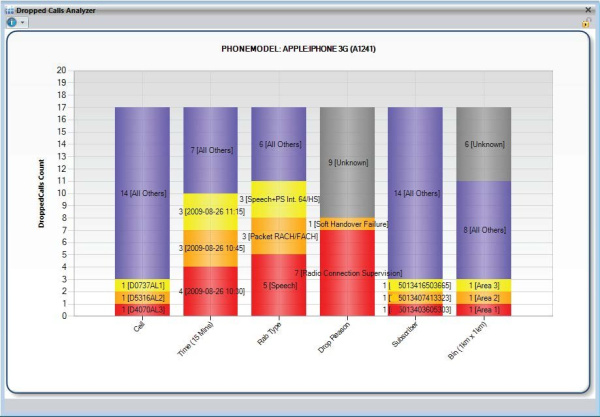This screenshot has height=417, width=600.
Task: Select the 14 [All Others] Cell segment
Action: click(141, 193)
